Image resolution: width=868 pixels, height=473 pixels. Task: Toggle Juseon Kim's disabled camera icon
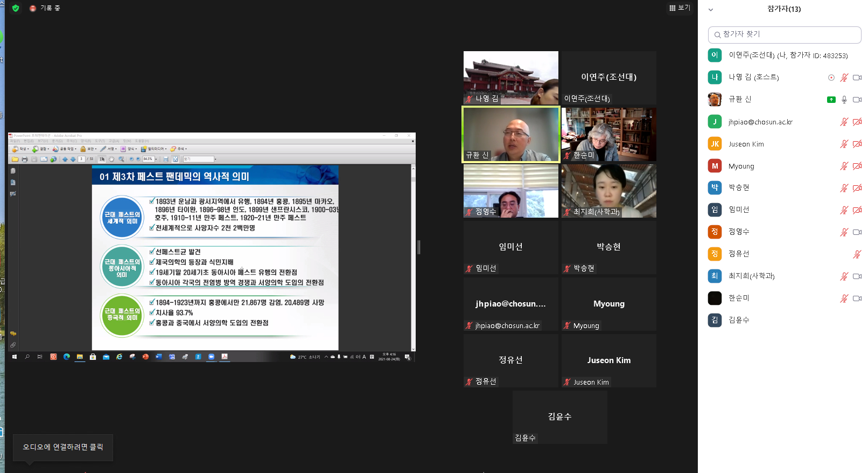857,144
